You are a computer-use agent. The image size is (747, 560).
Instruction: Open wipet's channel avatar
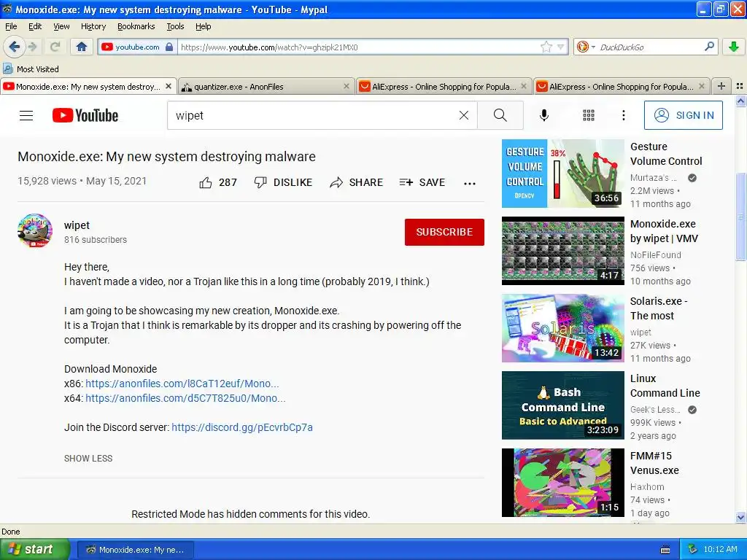(35, 231)
